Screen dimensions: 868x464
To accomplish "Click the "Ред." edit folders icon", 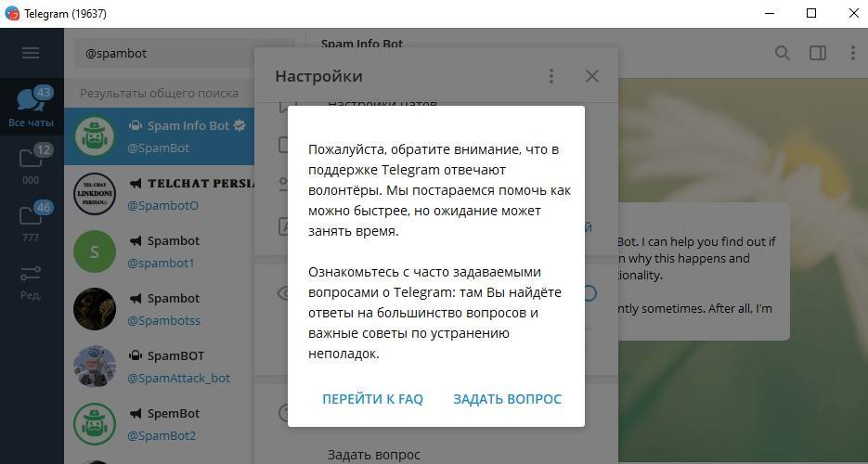I will point(31,280).
